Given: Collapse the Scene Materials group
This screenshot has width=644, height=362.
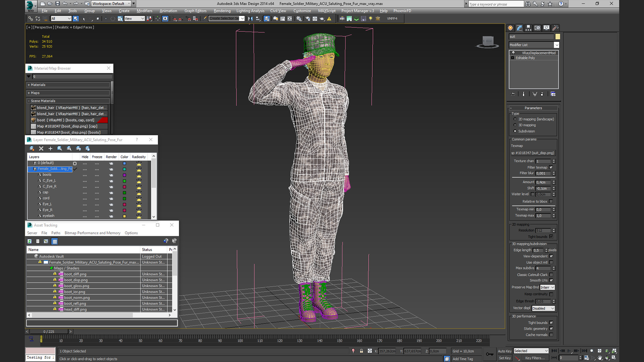Looking at the screenshot, I should click(29, 101).
